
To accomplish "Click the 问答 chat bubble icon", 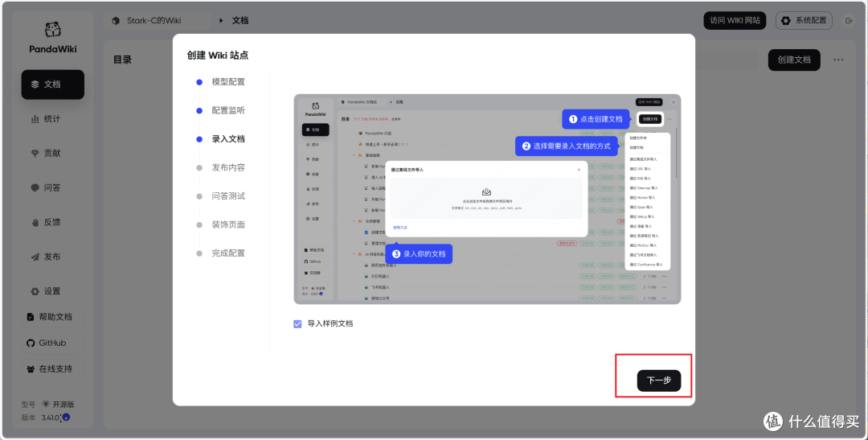I will tap(35, 187).
